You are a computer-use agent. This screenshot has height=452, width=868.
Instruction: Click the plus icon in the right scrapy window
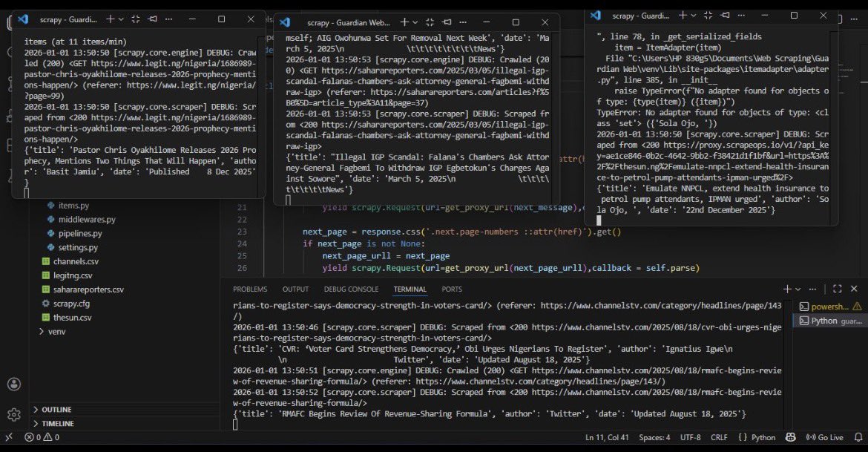point(683,15)
